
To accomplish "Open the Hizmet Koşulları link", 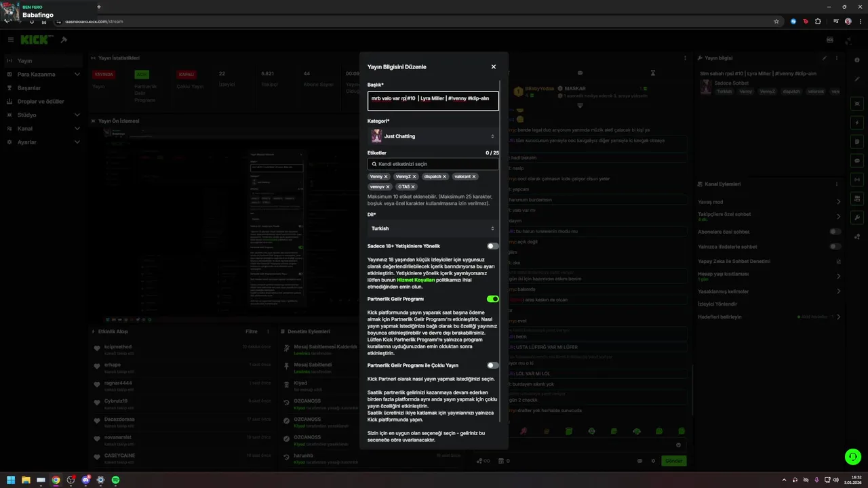I will 416,279.
